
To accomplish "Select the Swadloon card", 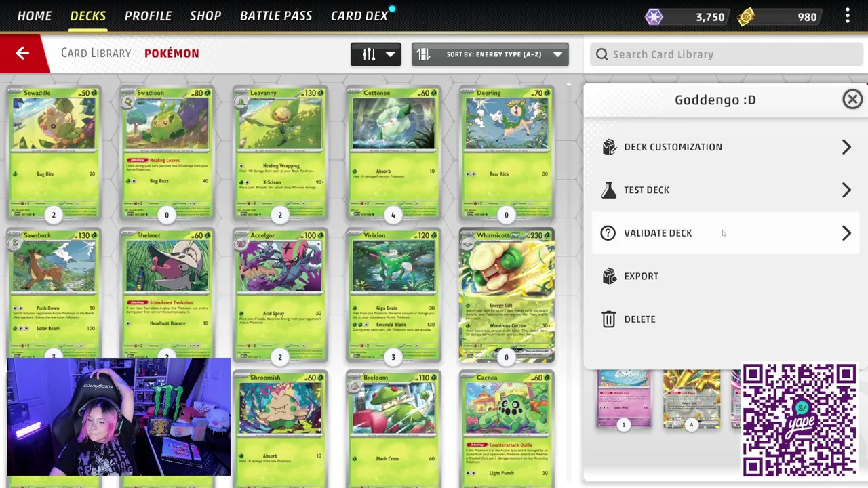I will coord(167,152).
